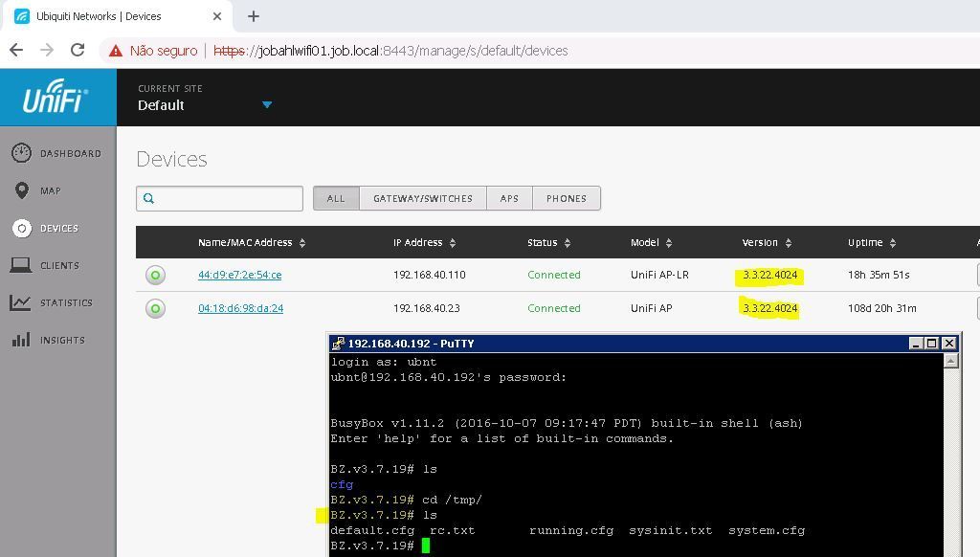Open the Clients laptop icon

21,265
